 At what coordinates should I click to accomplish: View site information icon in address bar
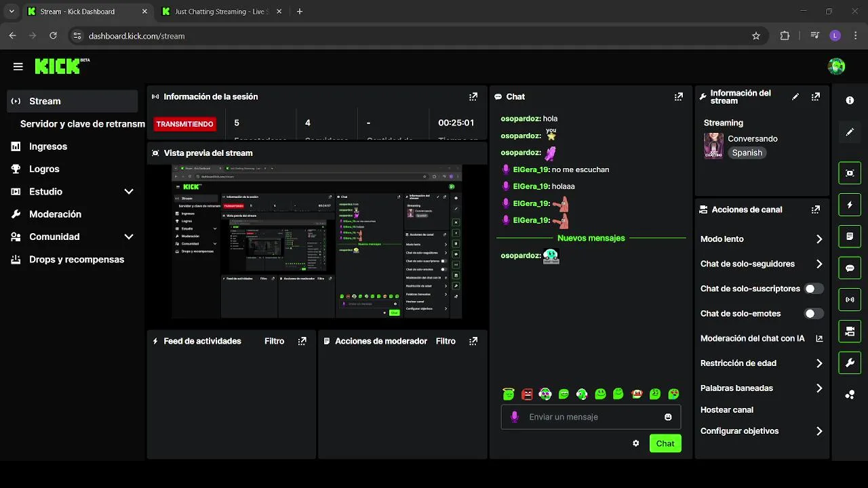[77, 36]
